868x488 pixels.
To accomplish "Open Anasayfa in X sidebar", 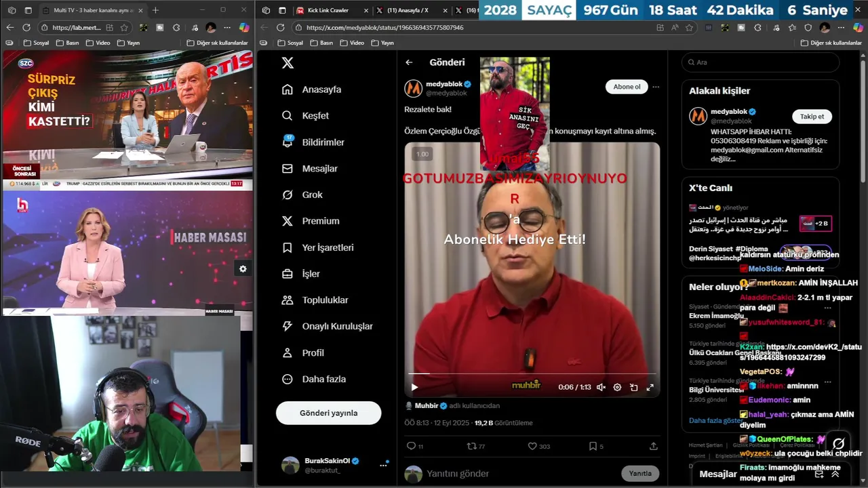I will pos(311,89).
